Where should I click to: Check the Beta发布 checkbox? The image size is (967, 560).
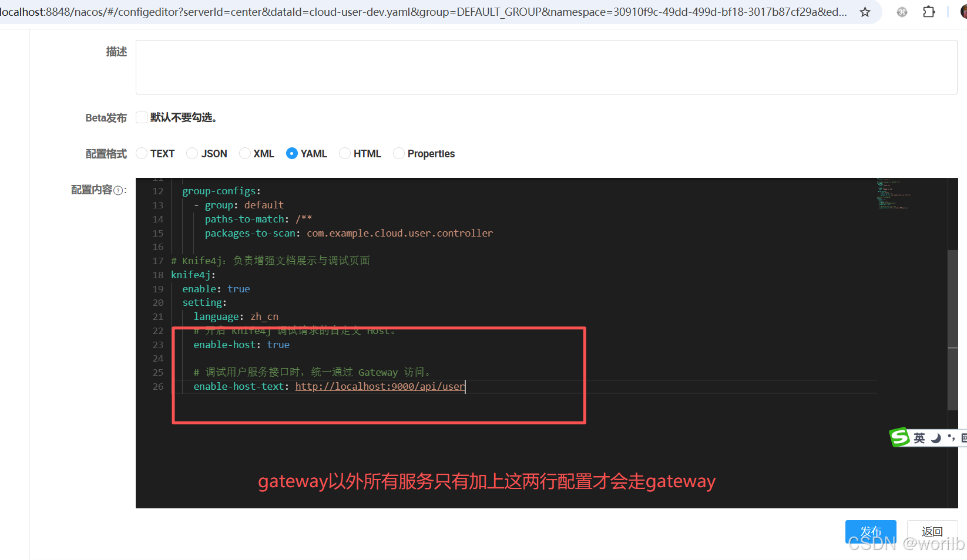click(142, 117)
